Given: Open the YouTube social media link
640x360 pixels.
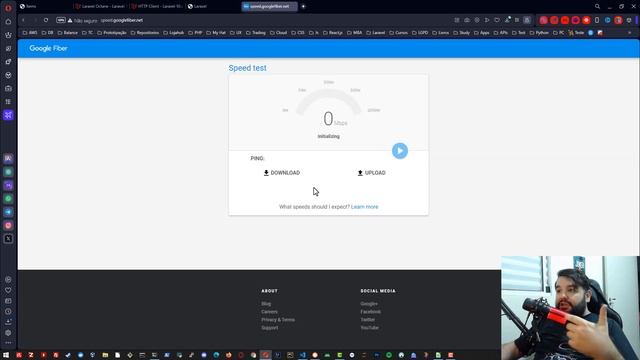Looking at the screenshot, I should click(x=369, y=328).
